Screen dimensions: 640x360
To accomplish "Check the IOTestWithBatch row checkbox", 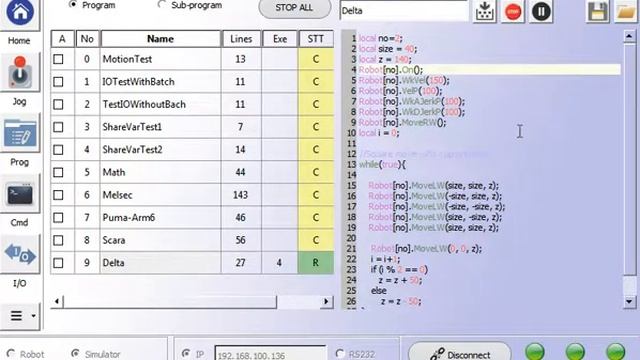I will [x=58, y=82].
